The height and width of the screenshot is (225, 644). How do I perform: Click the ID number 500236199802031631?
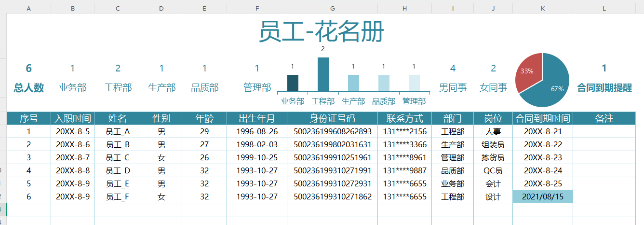[x=332, y=144]
